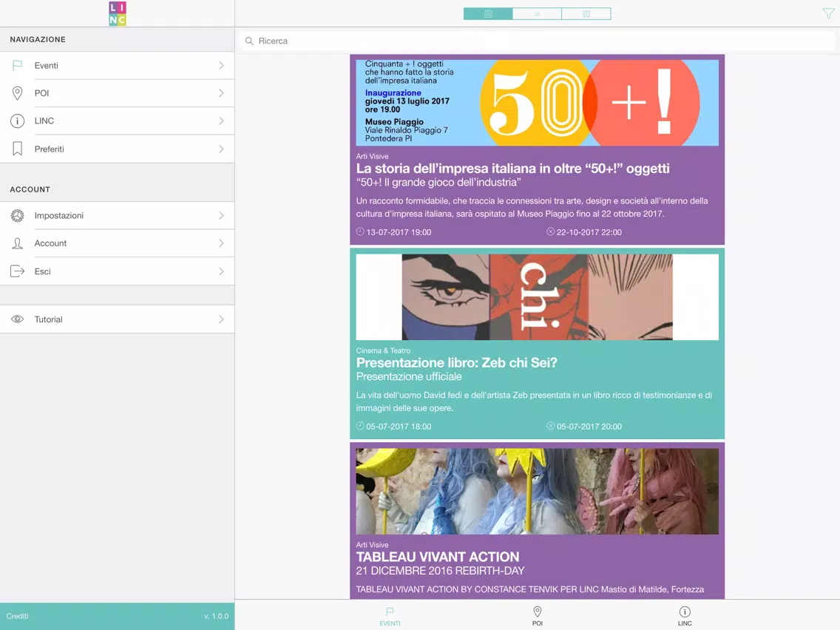Click the Tutorial eye icon
This screenshot has width=840, height=630.
pyautogui.click(x=17, y=319)
